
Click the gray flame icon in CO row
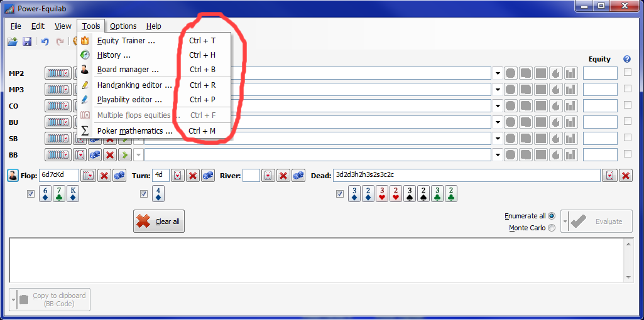(x=555, y=106)
